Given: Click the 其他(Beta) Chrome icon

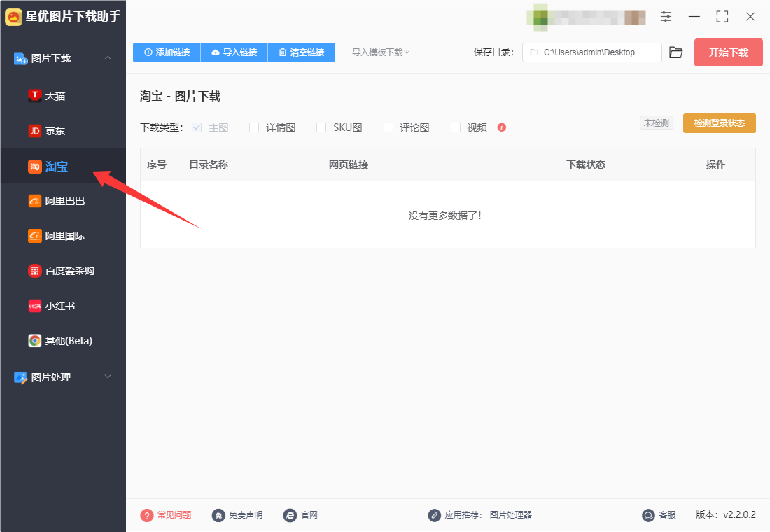Looking at the screenshot, I should pos(35,341).
